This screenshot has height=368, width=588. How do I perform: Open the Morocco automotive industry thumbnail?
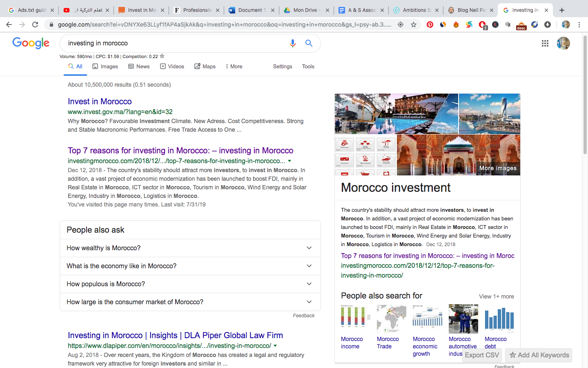click(x=463, y=319)
